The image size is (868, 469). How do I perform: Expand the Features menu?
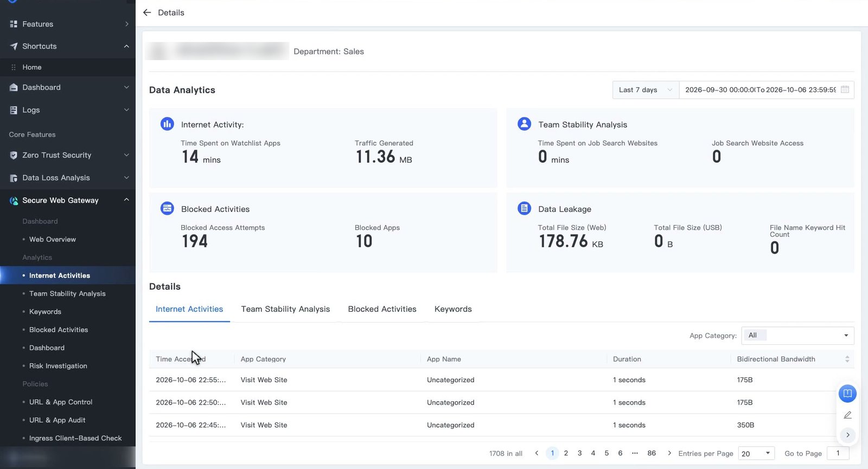click(x=126, y=24)
